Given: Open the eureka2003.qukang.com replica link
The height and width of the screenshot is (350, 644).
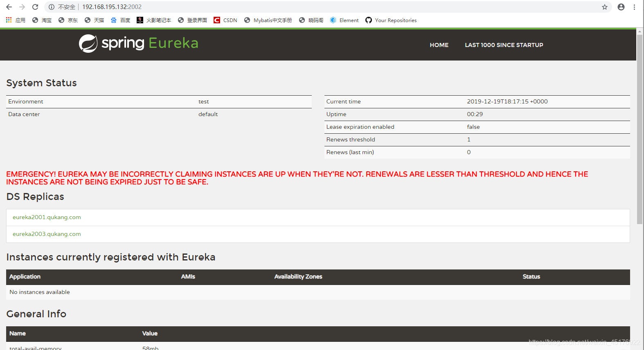Looking at the screenshot, I should pyautogui.click(x=47, y=234).
